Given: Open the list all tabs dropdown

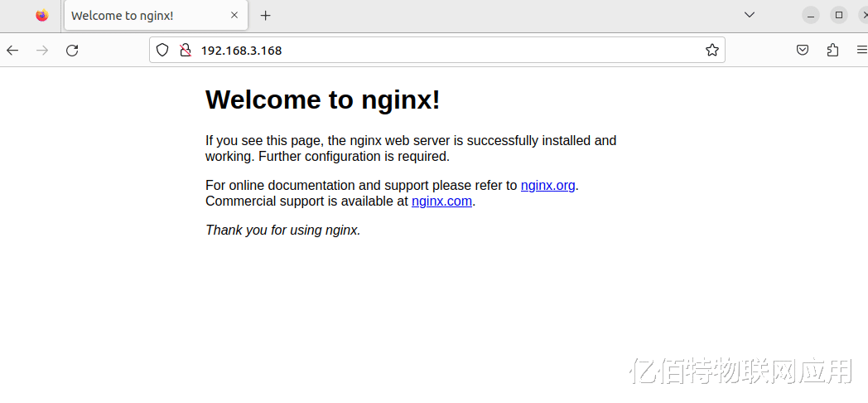Looking at the screenshot, I should 749,15.
